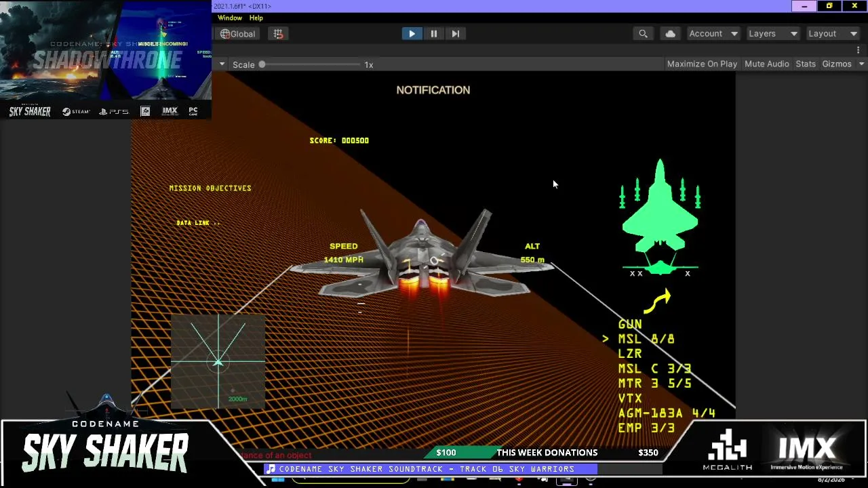Toggle Mute Audio in Game view
This screenshot has width=868, height=488.
(x=767, y=64)
